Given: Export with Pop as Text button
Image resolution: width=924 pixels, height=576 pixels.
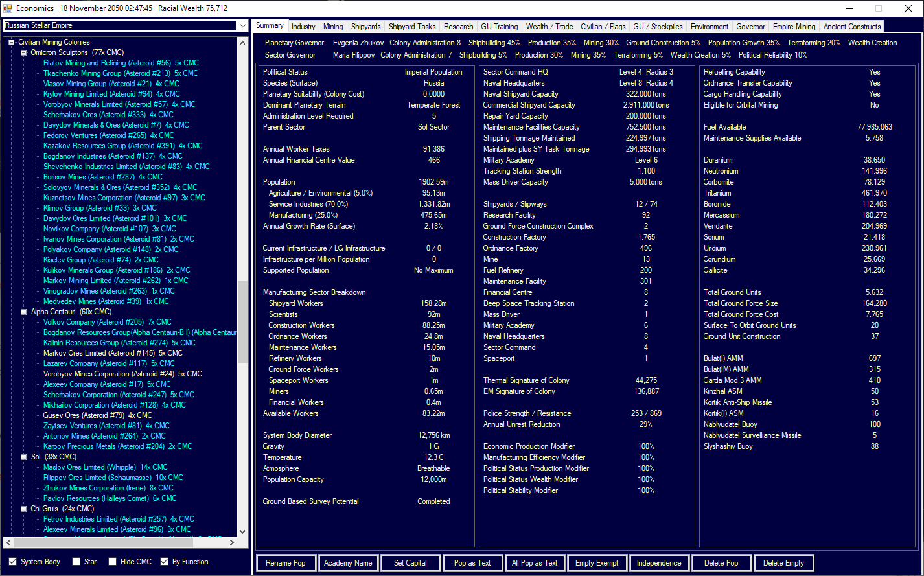Looking at the screenshot, I should tap(472, 563).
